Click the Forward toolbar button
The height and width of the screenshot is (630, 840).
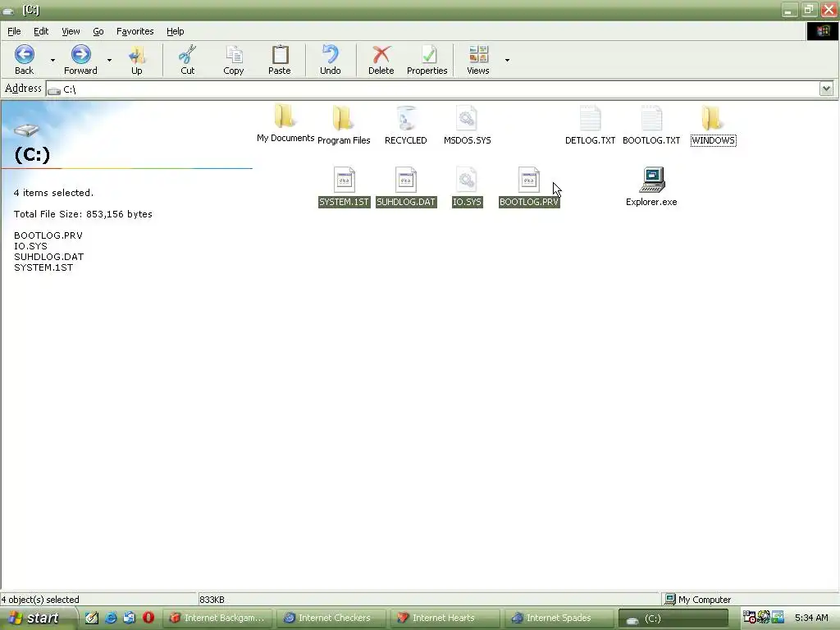80,60
